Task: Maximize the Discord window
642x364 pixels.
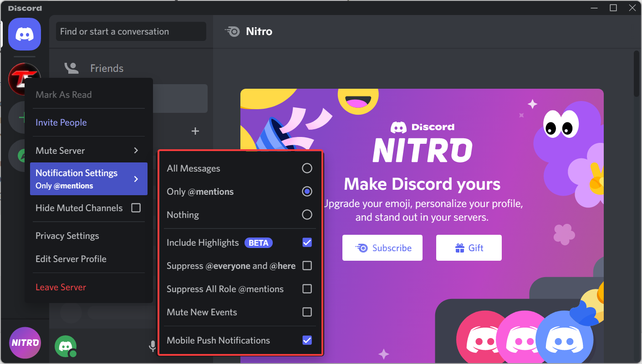Action: [613, 8]
